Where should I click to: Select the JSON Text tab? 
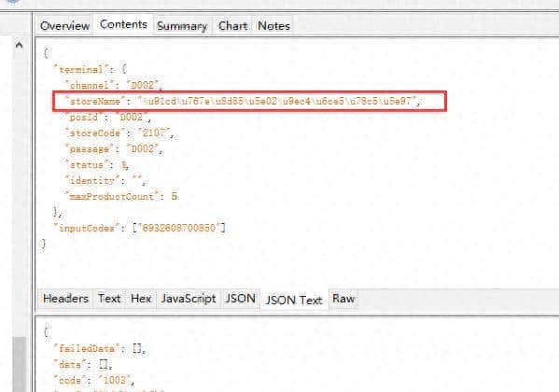click(294, 300)
